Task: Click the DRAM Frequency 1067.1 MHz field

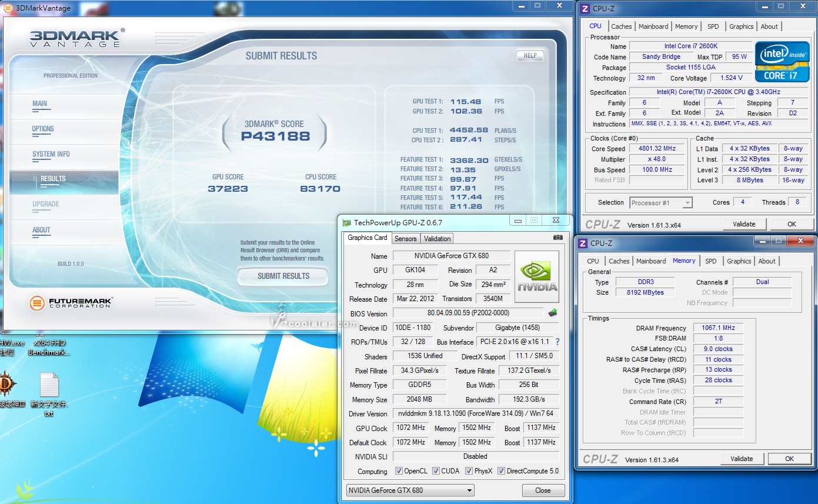Action: point(718,328)
